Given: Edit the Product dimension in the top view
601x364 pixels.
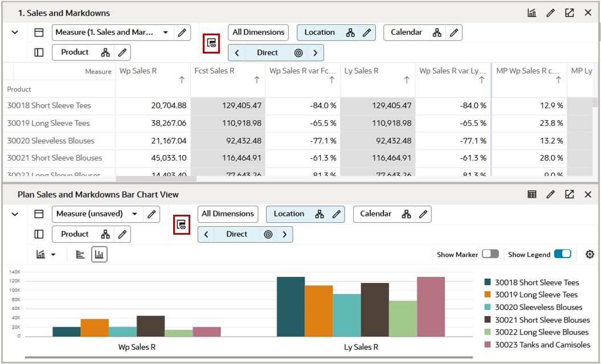Looking at the screenshot, I should 122,52.
